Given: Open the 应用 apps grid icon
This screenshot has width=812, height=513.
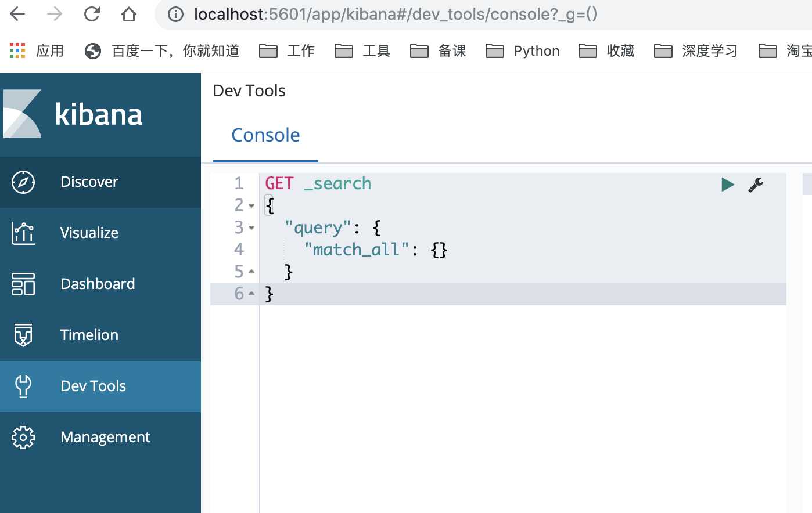Looking at the screenshot, I should [x=17, y=51].
